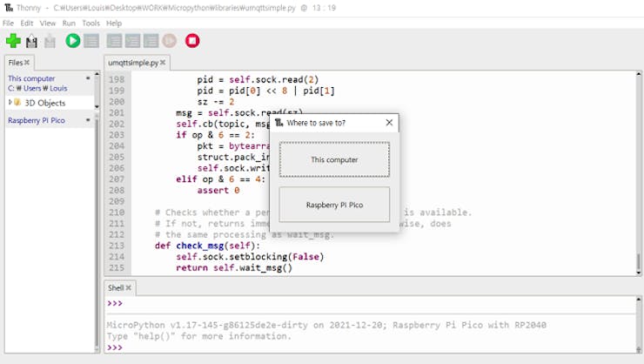Click line number 198 in gutter
The width and height of the screenshot is (644, 364).
click(x=117, y=79)
